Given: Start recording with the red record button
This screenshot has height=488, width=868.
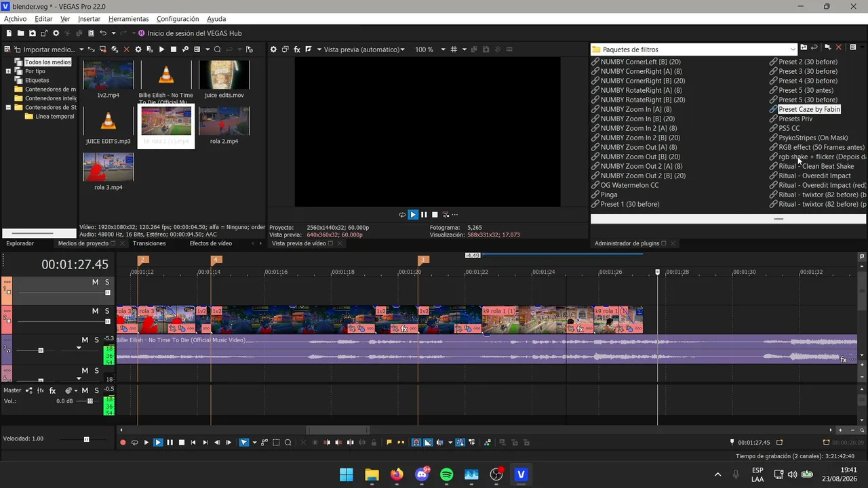Looking at the screenshot, I should coord(123,443).
